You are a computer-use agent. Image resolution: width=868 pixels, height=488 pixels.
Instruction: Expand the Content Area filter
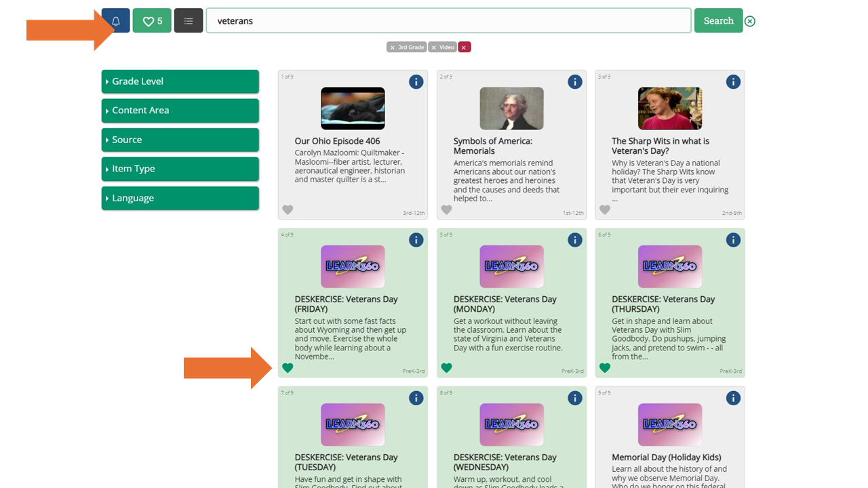pos(180,110)
